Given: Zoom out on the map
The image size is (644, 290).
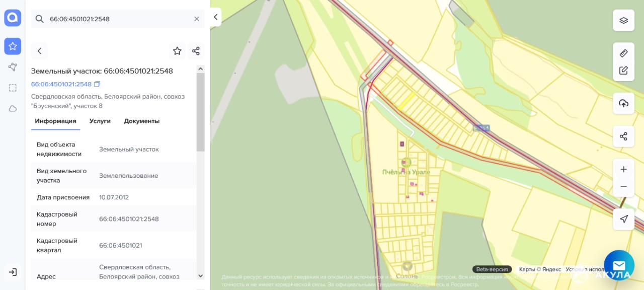Looking at the screenshot, I should pos(623,186).
